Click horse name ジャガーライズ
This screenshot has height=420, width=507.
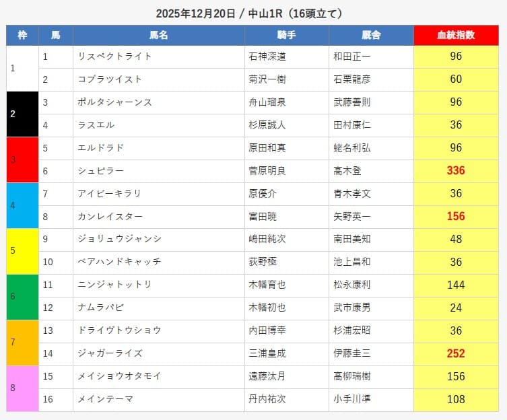(110, 354)
